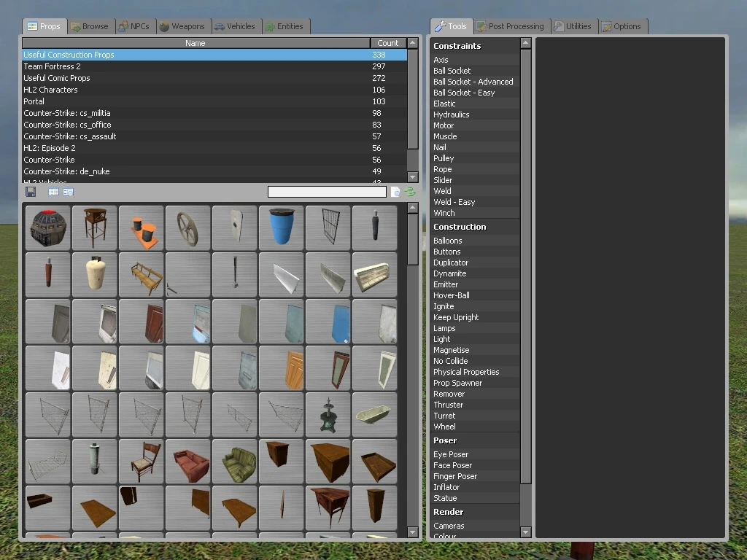Refresh spawnlists with the green arrows icon
747x560 pixels.
coord(409,191)
